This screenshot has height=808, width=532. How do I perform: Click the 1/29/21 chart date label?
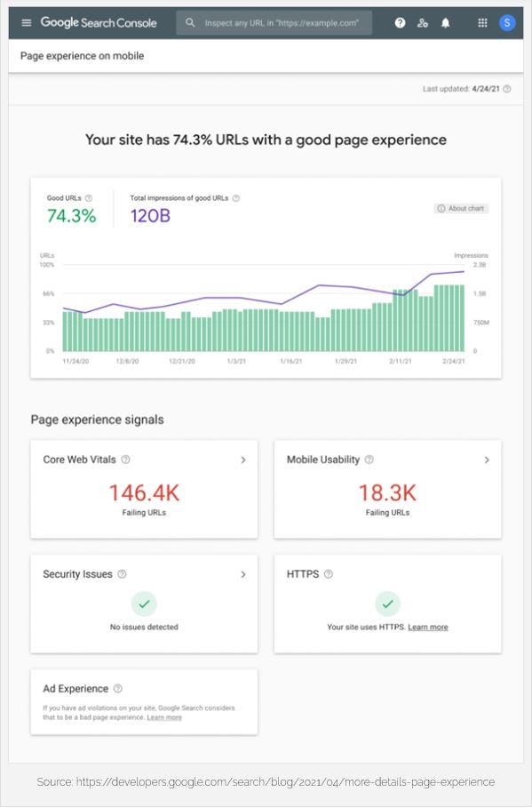click(345, 361)
